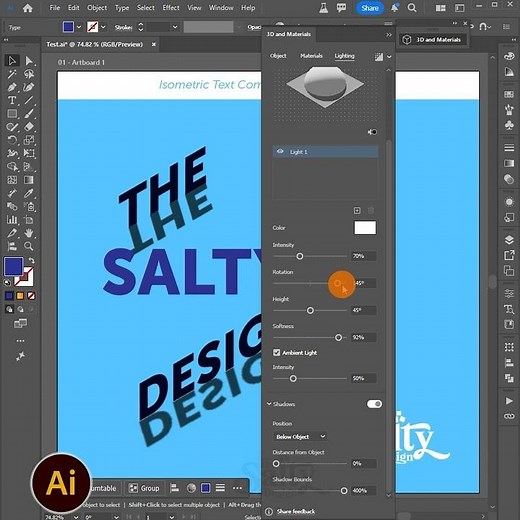Delete light with trash icon
The height and width of the screenshot is (520, 520).
pyautogui.click(x=371, y=210)
